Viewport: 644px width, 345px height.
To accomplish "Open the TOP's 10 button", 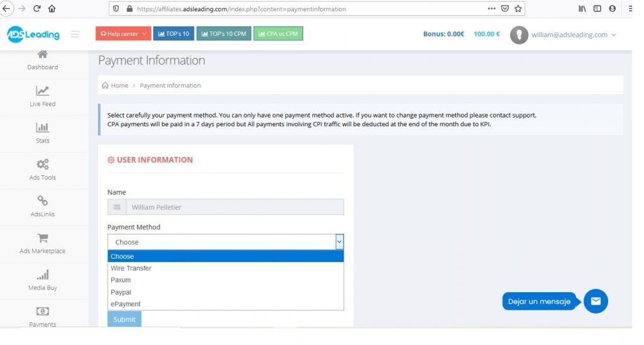I will tap(174, 34).
